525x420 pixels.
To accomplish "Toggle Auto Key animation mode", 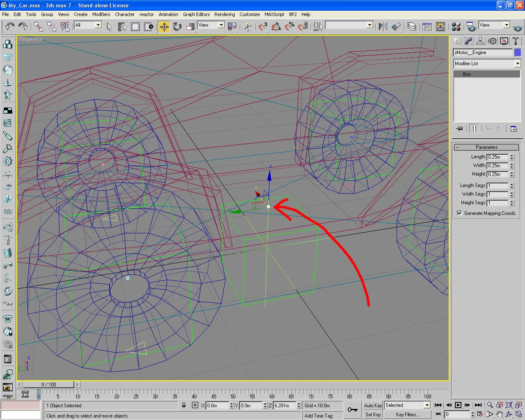I will point(372,405).
